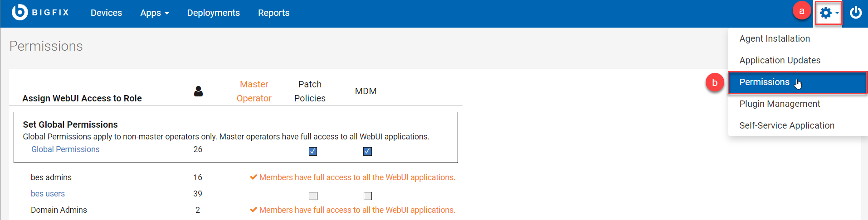
Task: Expand the Apps dropdown menu
Action: click(x=154, y=13)
